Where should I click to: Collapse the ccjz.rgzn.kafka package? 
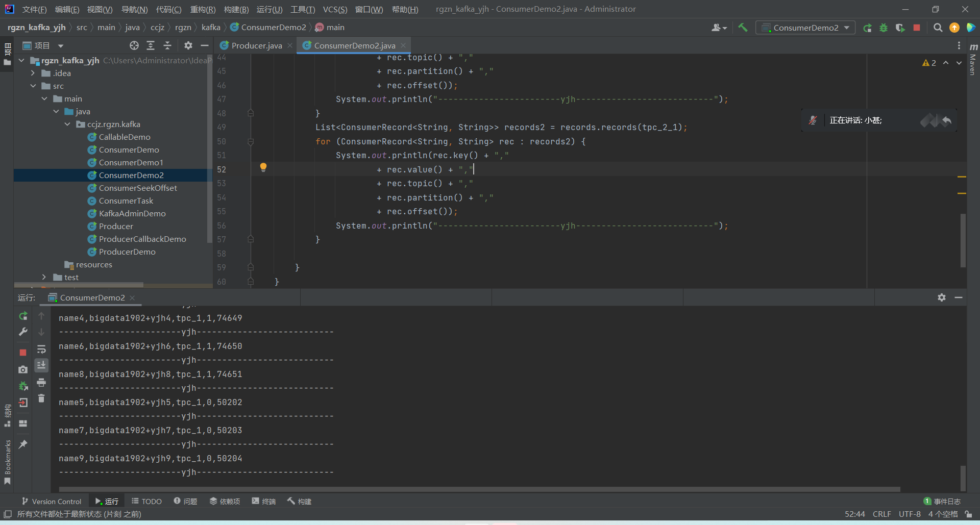(x=67, y=124)
